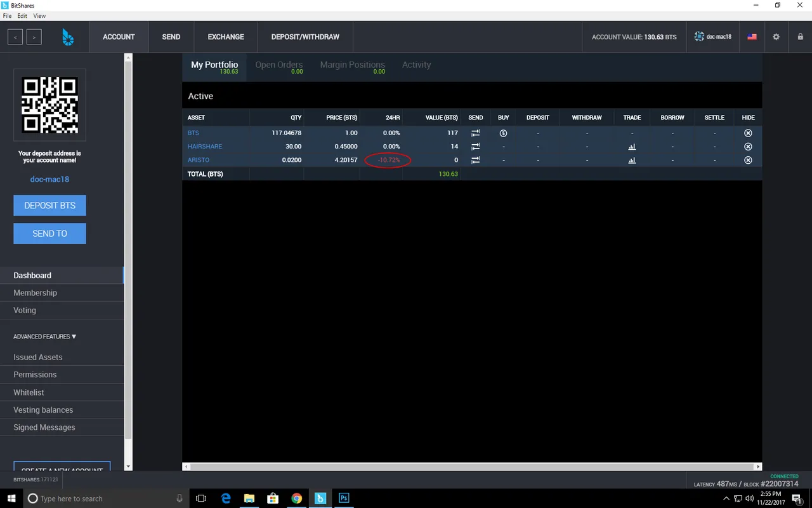Go forward with the right arrow button
Screen dimensions: 812x508
[x=34, y=37]
